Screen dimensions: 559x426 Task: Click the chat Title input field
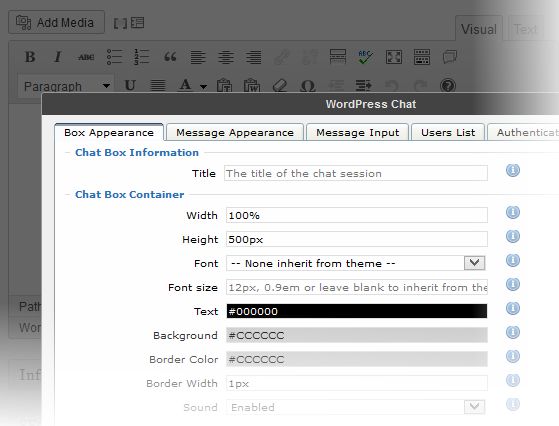pyautogui.click(x=356, y=173)
